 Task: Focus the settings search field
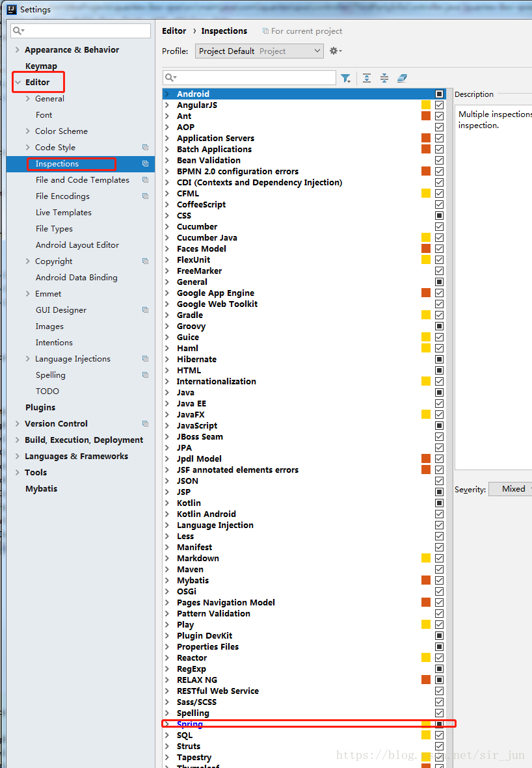pos(81,31)
